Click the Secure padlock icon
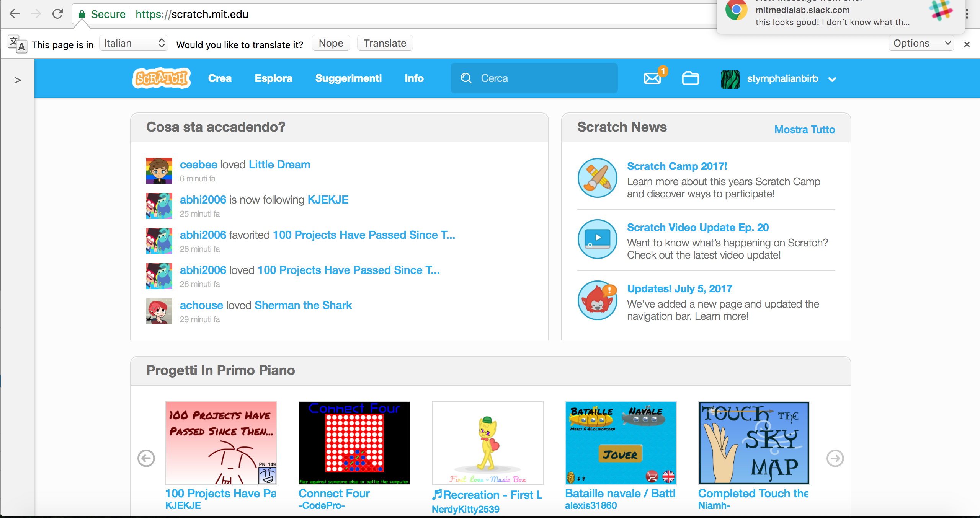This screenshot has width=980, height=518. [82, 14]
